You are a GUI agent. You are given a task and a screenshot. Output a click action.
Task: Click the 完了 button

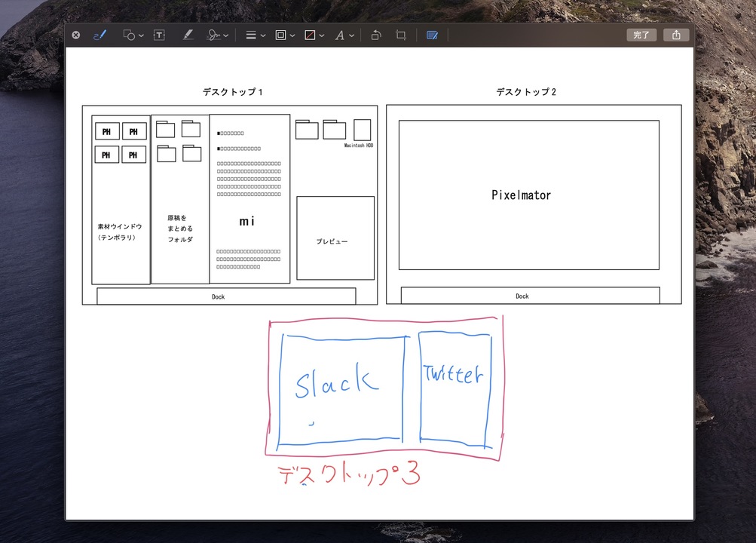(641, 35)
